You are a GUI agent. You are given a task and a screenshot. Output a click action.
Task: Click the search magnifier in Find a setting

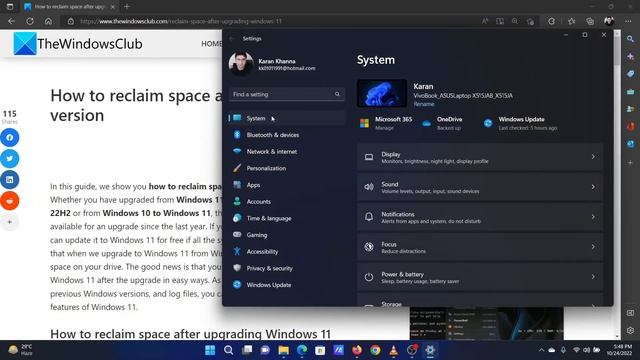tap(337, 94)
